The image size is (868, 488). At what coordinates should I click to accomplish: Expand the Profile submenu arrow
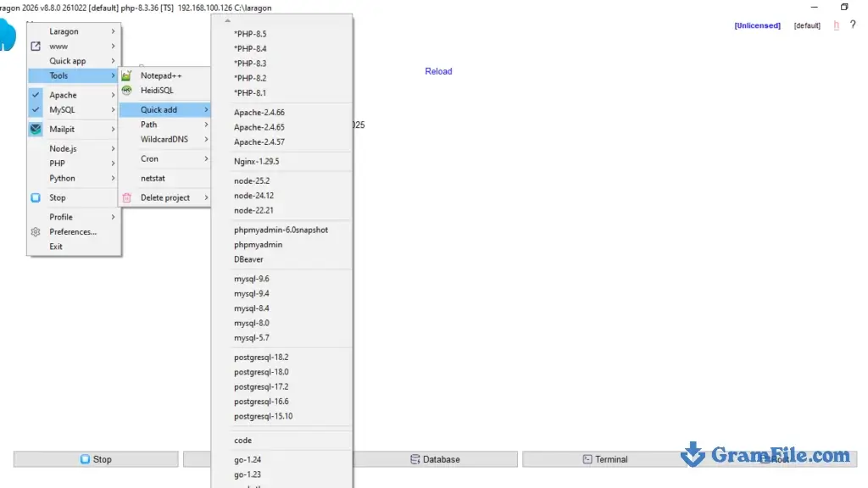pos(113,217)
